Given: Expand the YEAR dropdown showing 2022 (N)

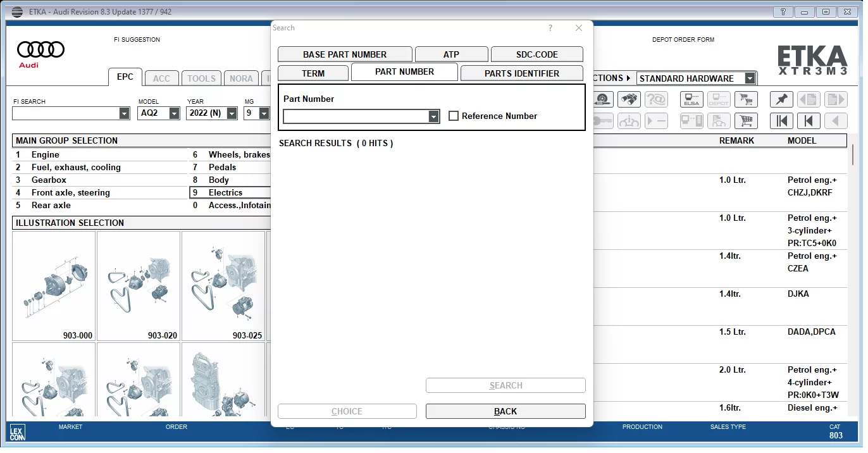Looking at the screenshot, I should 232,113.
